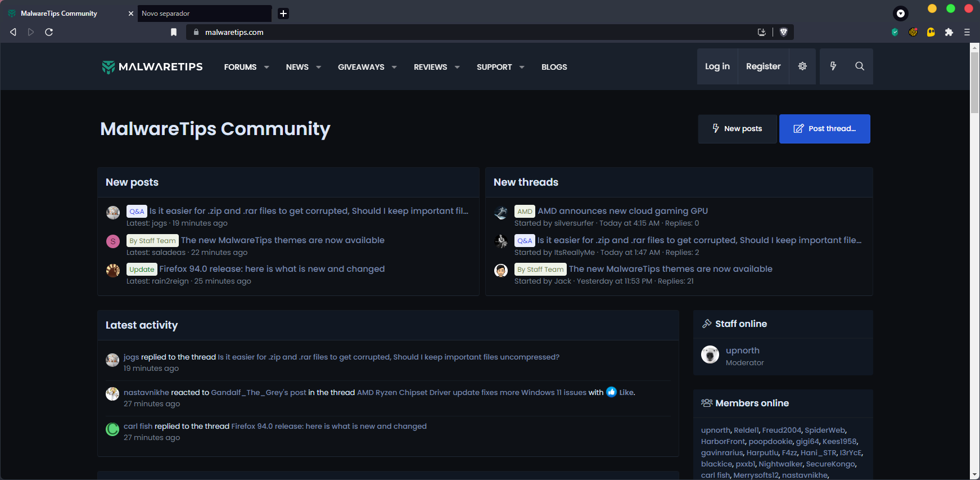Click the Log in button
The height and width of the screenshot is (480, 980).
tap(717, 66)
